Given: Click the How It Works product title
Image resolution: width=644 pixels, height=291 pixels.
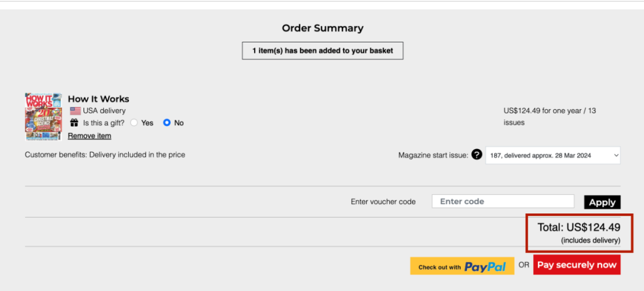Looking at the screenshot, I should click(98, 99).
